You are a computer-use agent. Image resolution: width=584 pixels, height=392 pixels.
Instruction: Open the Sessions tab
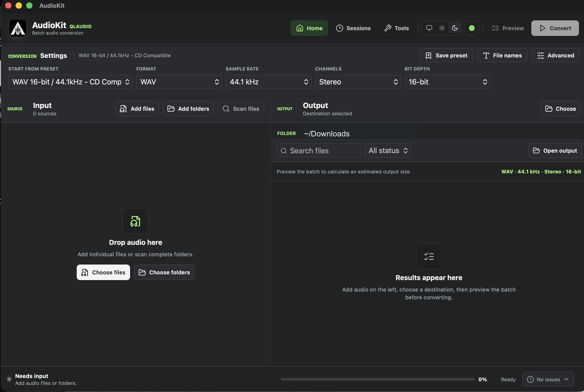tap(353, 28)
